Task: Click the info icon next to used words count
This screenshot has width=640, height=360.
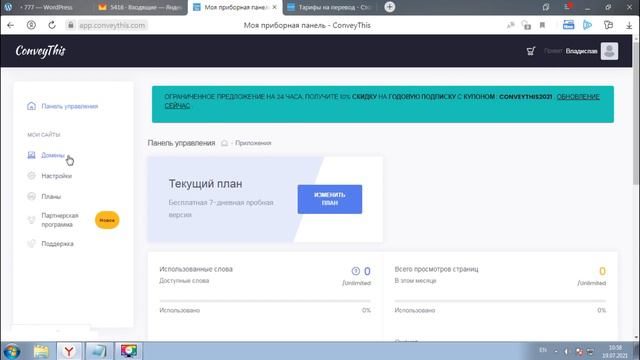Action: (356, 271)
